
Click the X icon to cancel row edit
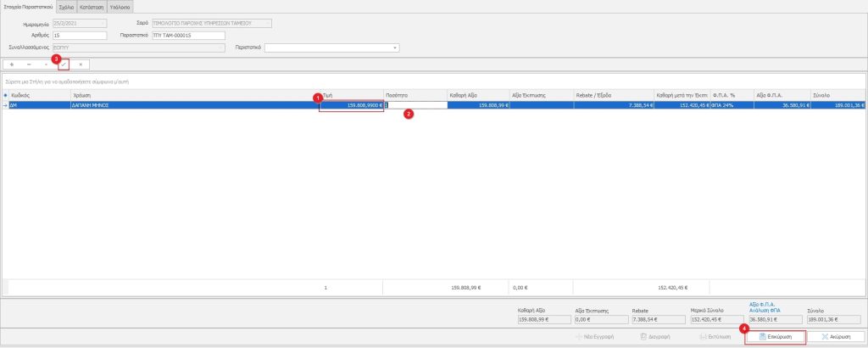click(81, 64)
